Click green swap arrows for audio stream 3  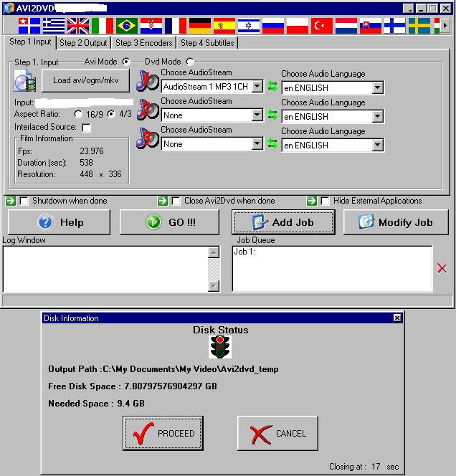[272, 143]
